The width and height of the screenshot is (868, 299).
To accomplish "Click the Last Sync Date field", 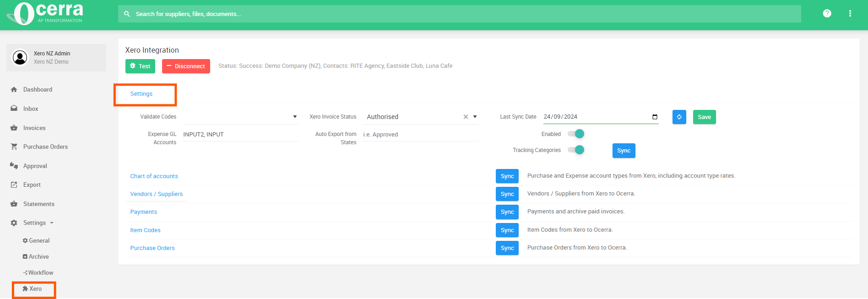I will click(601, 117).
